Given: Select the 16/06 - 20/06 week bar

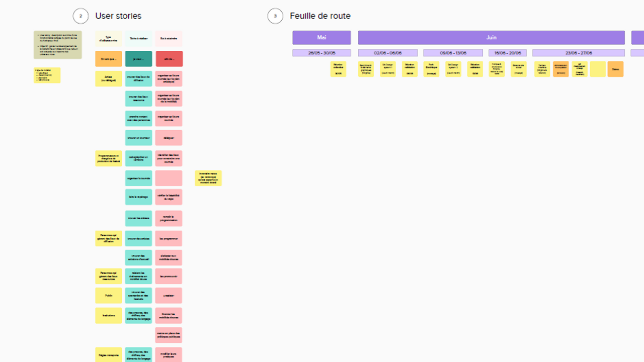Looking at the screenshot, I should (x=507, y=53).
